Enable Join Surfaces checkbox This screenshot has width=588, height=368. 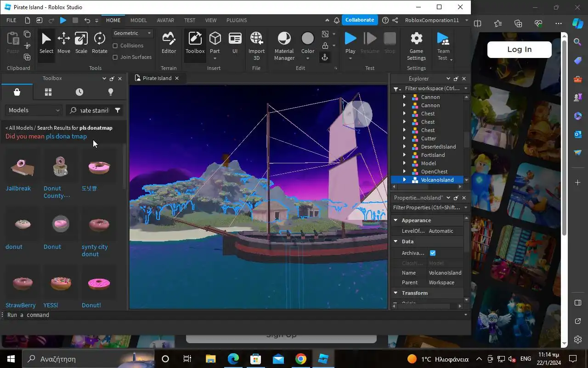(115, 57)
